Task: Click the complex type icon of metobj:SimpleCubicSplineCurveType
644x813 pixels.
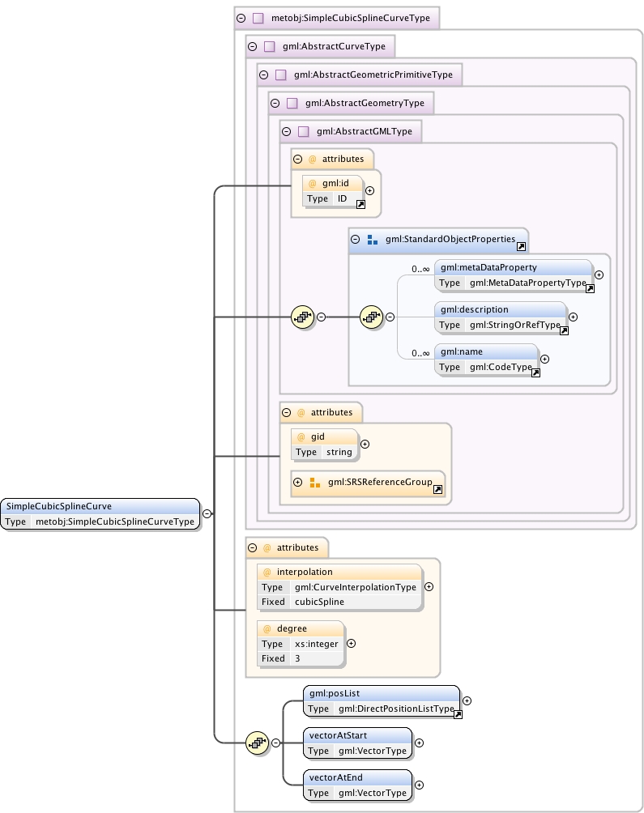Action: [258, 18]
